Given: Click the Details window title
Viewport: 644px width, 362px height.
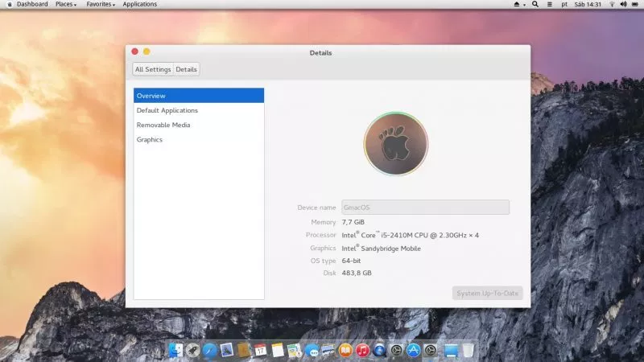Looking at the screenshot, I should click(320, 52).
